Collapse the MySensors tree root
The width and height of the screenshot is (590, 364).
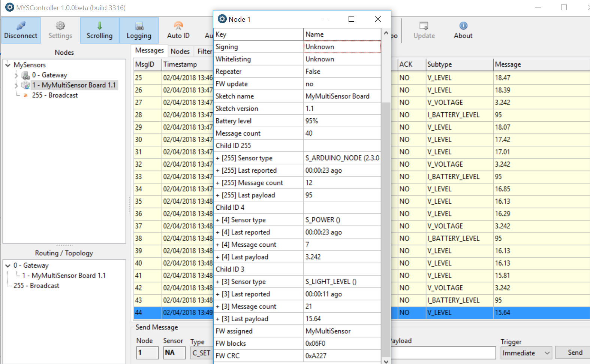coord(8,65)
